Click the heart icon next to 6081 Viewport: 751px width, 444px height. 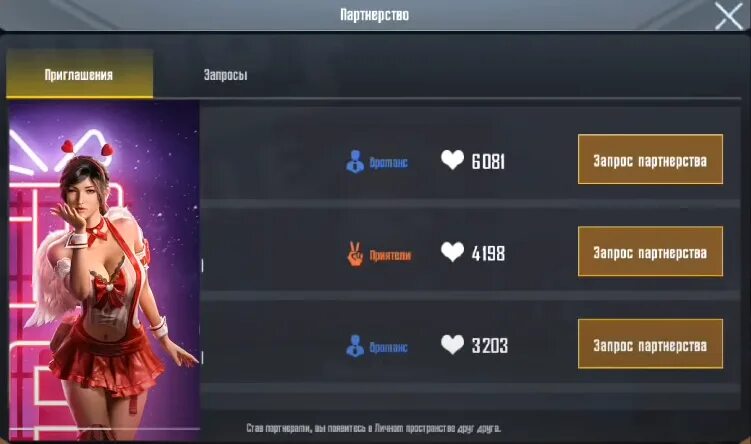click(x=452, y=160)
